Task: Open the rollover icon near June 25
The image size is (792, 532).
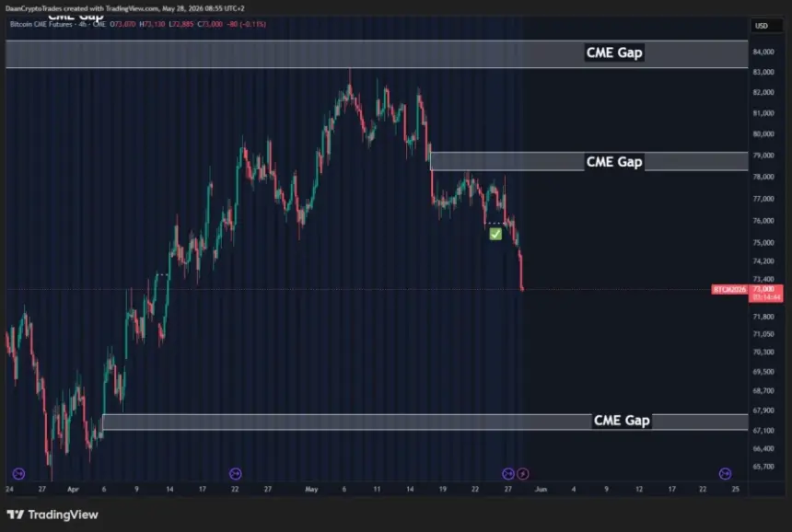Action: (x=725, y=473)
